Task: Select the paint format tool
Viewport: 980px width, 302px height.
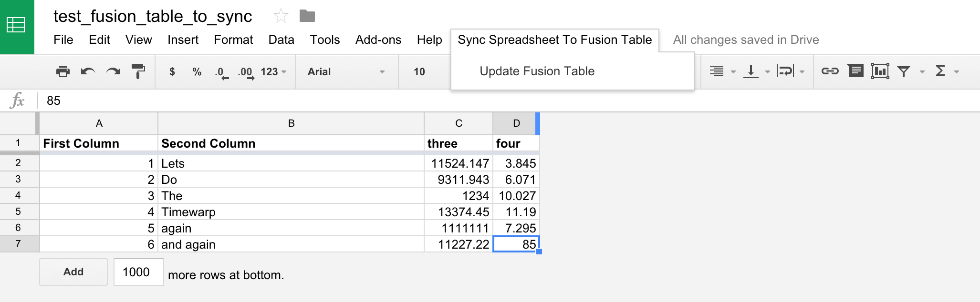Action: (138, 71)
